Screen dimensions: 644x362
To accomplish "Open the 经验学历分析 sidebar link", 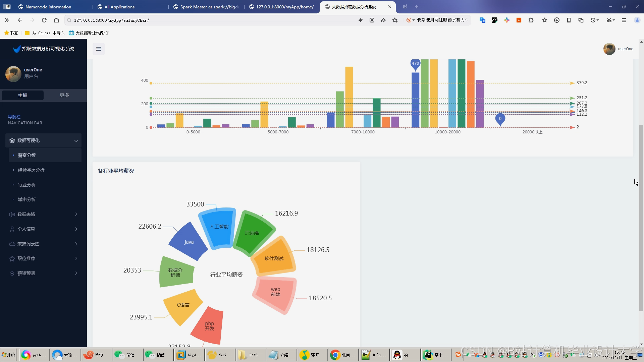I will tap(31, 170).
